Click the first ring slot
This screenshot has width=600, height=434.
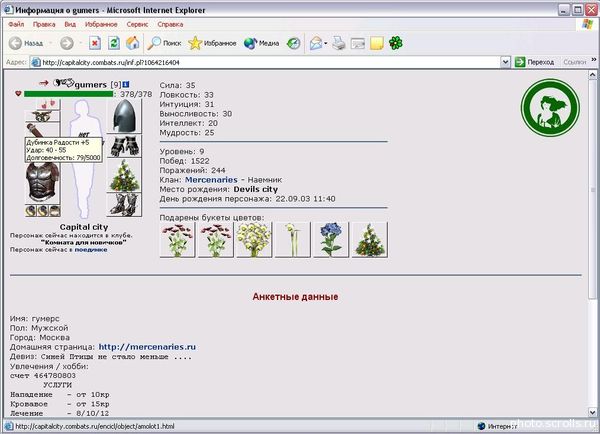tap(31, 210)
